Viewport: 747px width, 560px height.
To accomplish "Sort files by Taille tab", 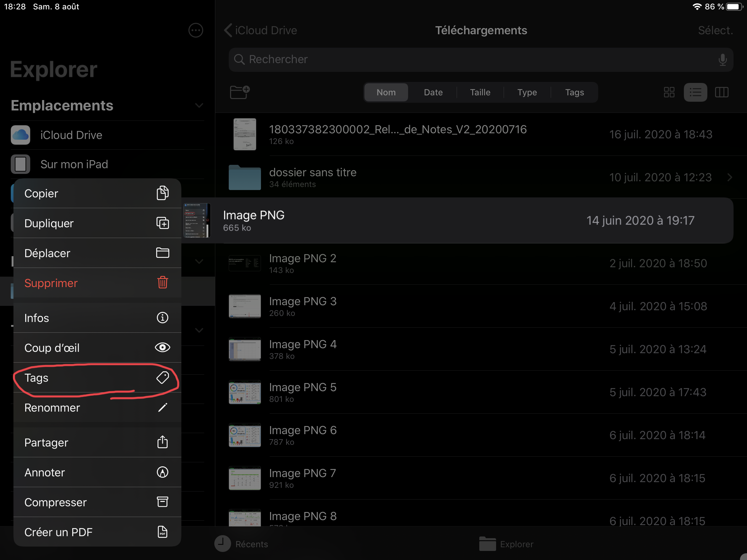I will tap(480, 92).
